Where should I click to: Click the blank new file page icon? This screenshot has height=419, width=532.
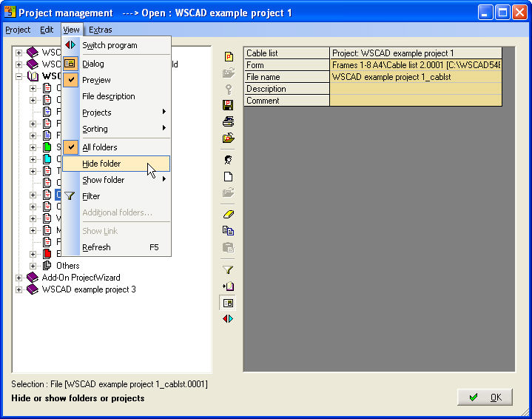(229, 176)
